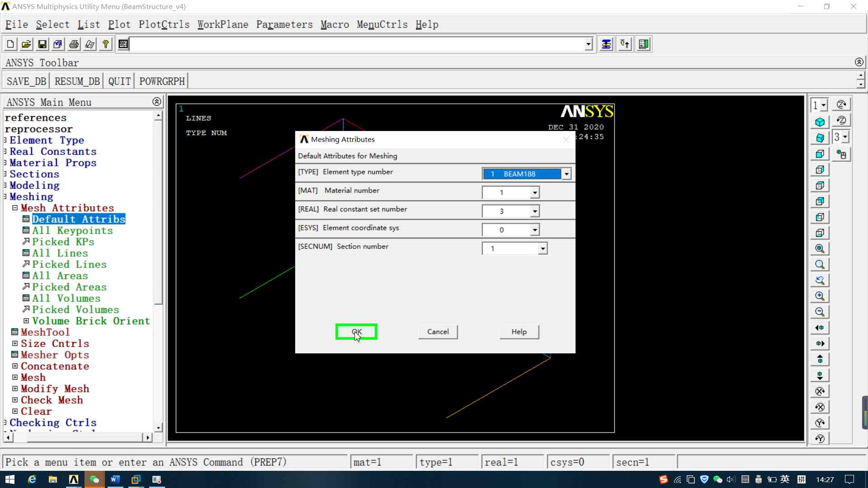
Task: Open the PlotCtrls menu
Action: pos(164,24)
